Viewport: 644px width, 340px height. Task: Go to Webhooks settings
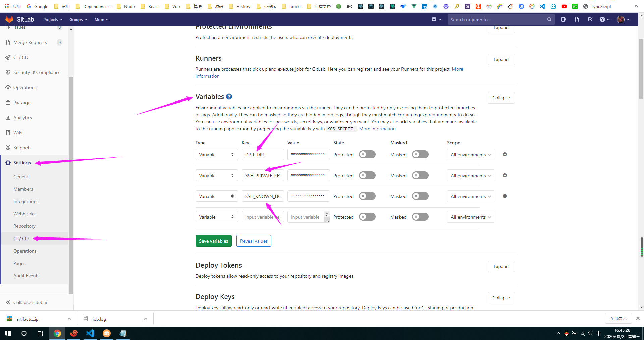click(24, 214)
